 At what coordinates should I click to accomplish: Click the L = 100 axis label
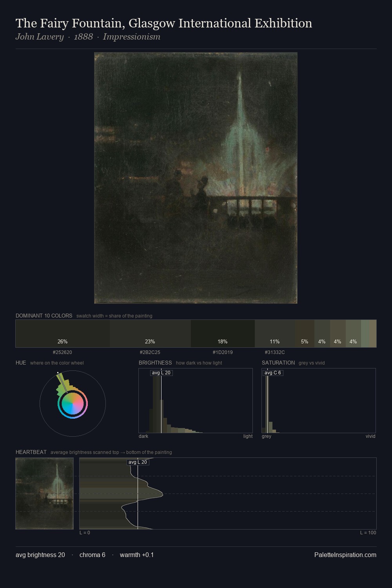coord(368,533)
